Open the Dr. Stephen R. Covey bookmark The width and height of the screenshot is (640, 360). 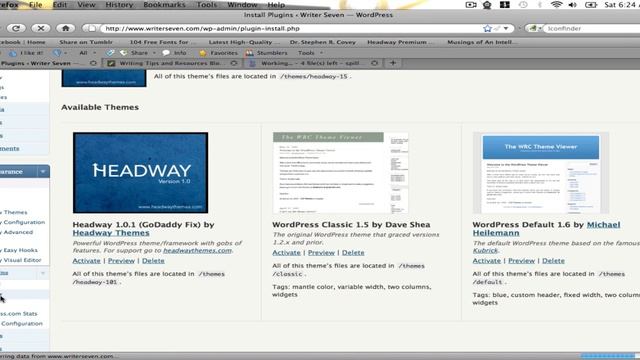[322, 42]
